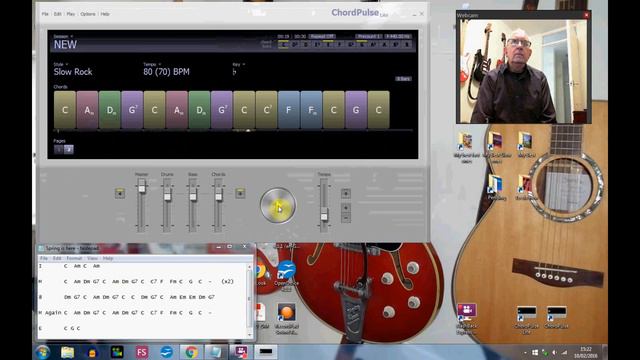640x360 pixels.
Task: Open the system tray clock
Action: [x=586, y=352]
